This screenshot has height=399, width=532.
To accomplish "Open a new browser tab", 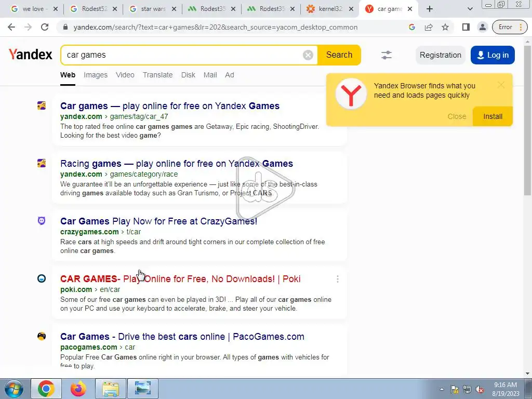I will click(430, 9).
